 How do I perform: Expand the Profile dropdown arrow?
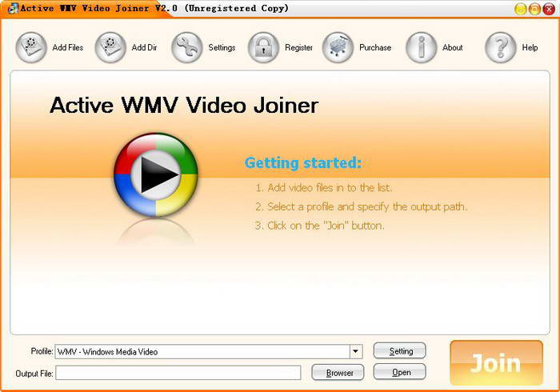click(x=356, y=351)
